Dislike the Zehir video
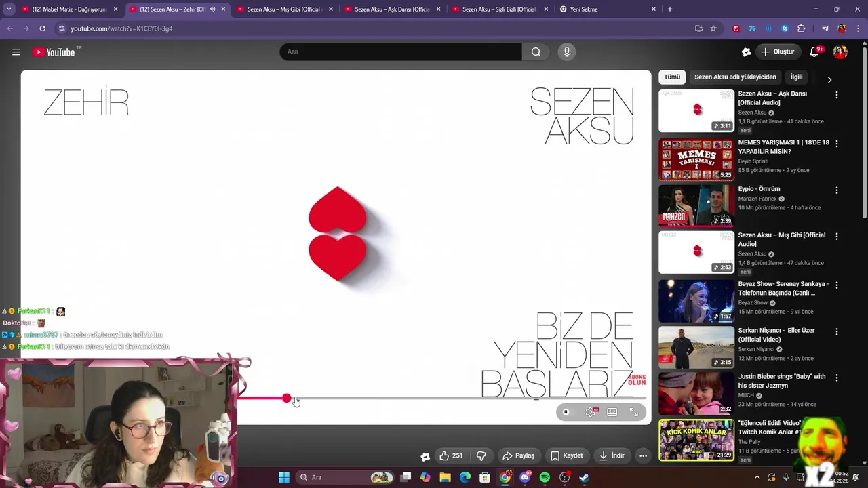Screen dimensions: 868x488 point(481,455)
